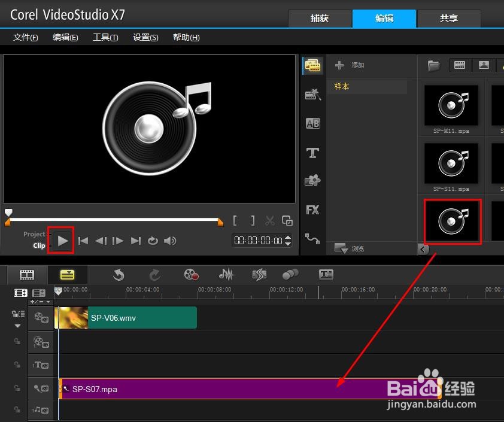Toggle showing videos in library
Viewport: 504px width, 422px height.
click(460, 65)
